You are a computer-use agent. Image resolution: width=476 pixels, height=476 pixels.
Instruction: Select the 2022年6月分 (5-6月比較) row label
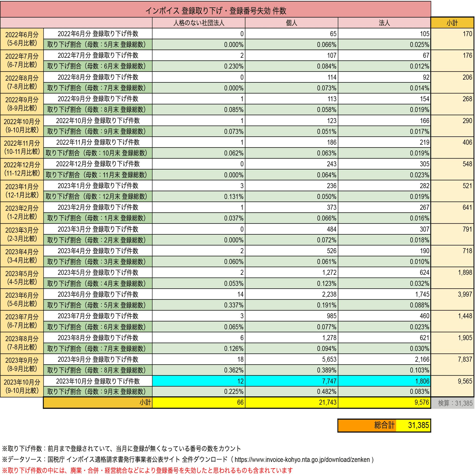click(22, 39)
